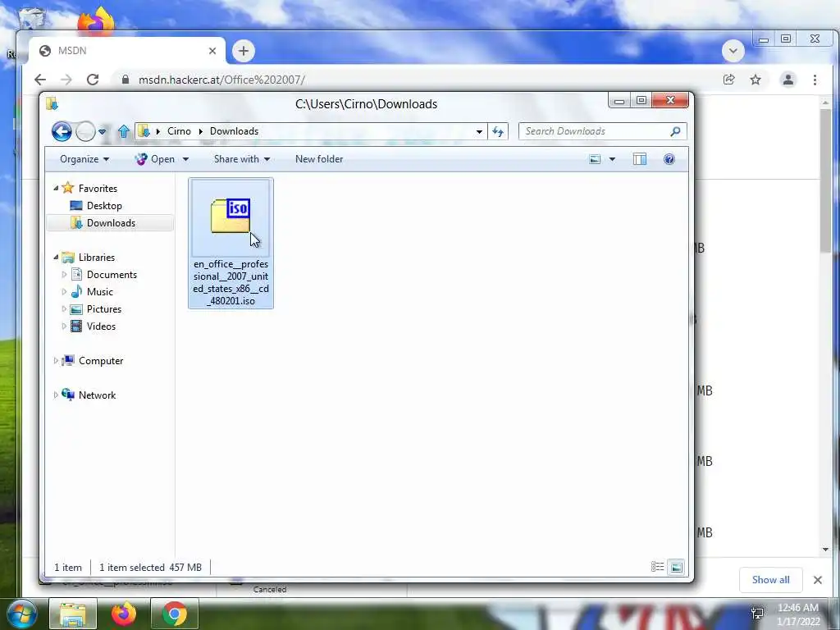Select the Music library

(99, 292)
